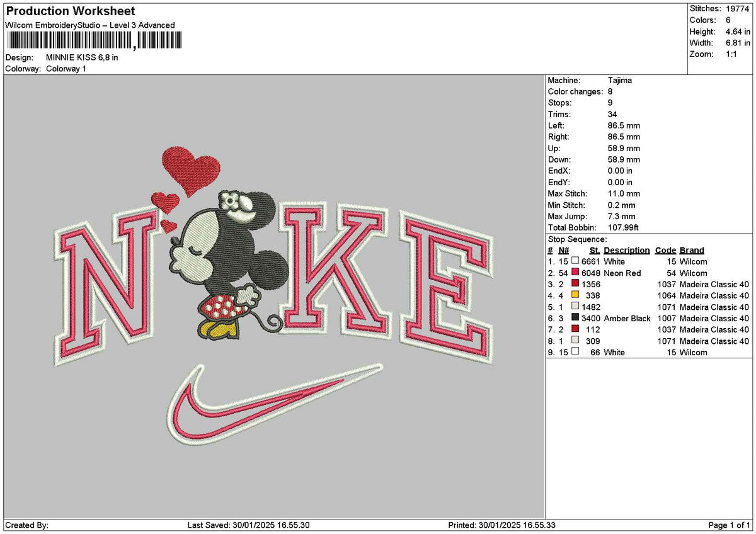Select the cream swatch beside 1482 stitches
Viewport: 756px width, 534px height.
(x=575, y=307)
